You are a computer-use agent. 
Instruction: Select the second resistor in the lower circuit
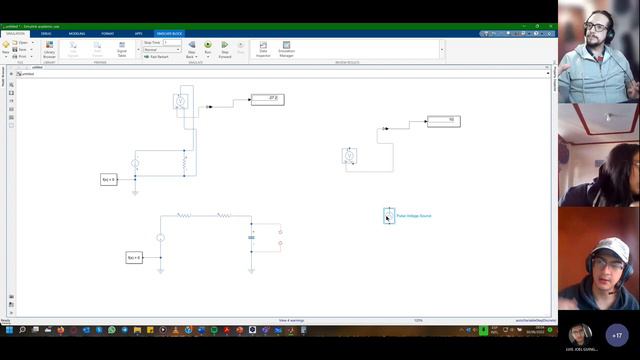(224, 215)
